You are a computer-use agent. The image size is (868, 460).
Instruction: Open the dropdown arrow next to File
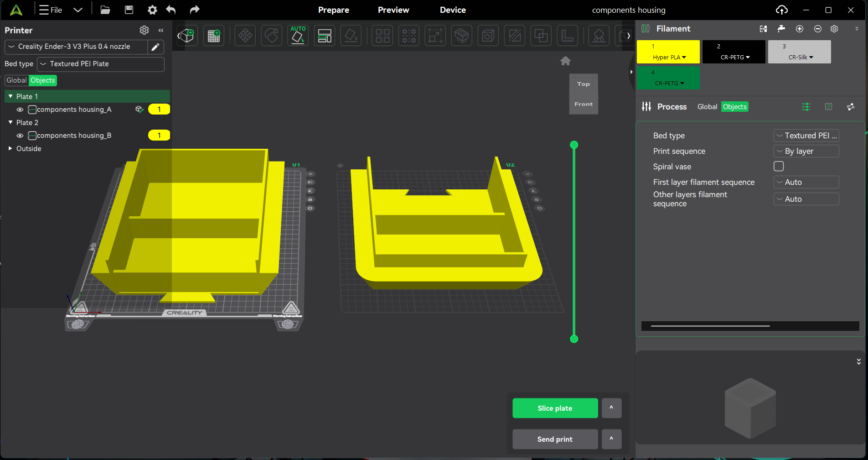pos(78,10)
